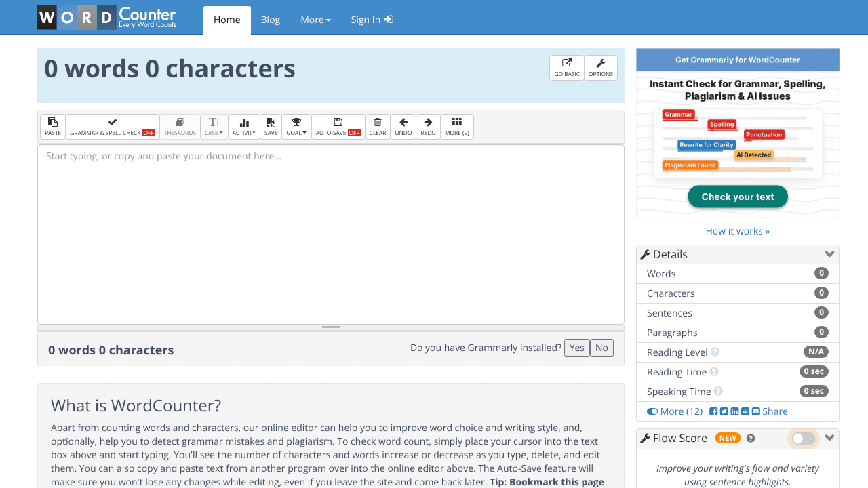Viewport: 868px width, 488px height.
Task: Toggle Auto-Save on
Action: pyautogui.click(x=338, y=127)
